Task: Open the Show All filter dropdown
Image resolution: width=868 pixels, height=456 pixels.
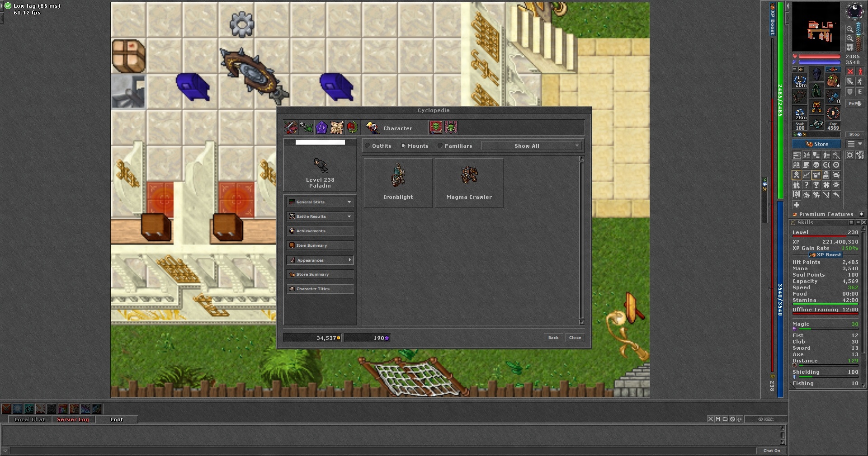Action: pos(531,146)
